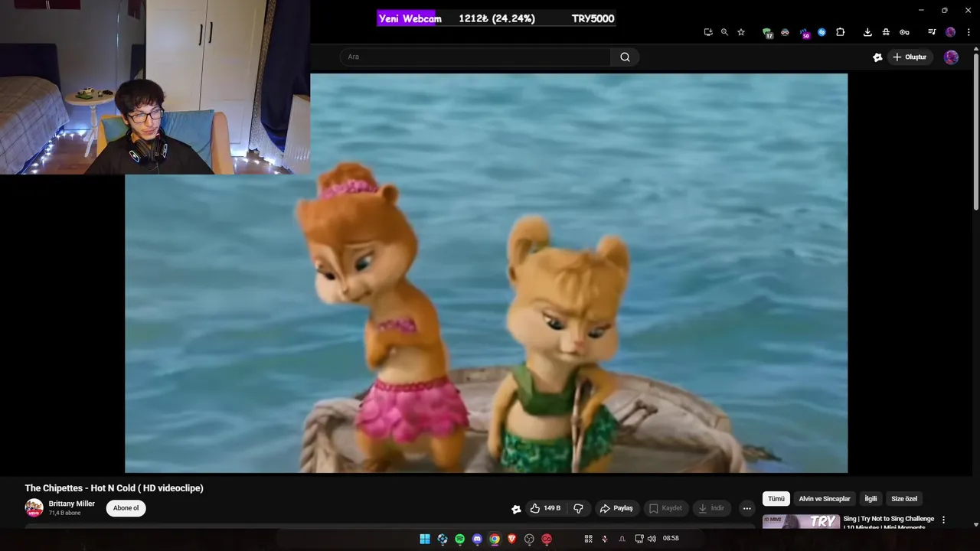Click the install app icon in address bar
Image resolution: width=980 pixels, height=551 pixels.
pyautogui.click(x=708, y=32)
